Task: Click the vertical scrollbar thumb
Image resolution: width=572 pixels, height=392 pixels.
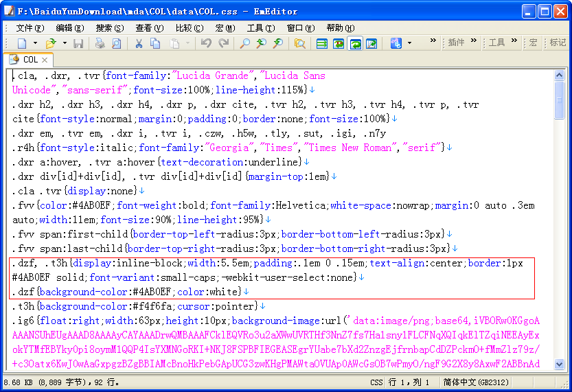Action: [x=559, y=100]
